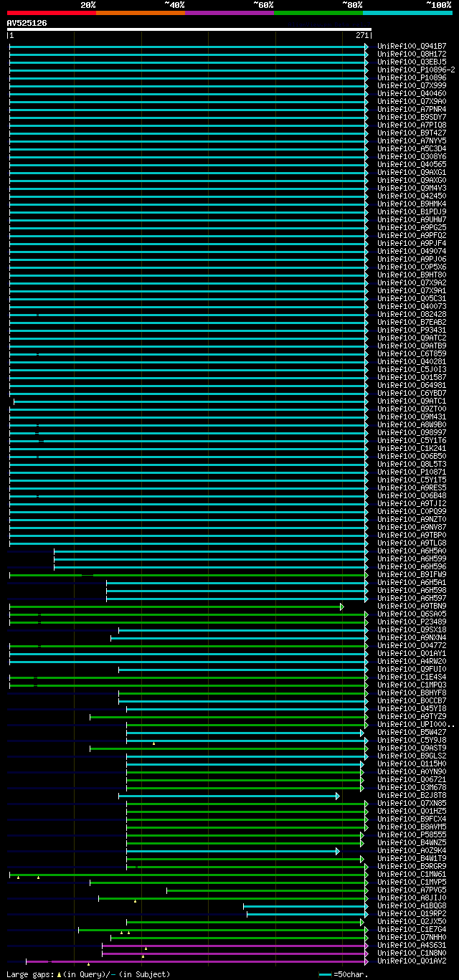Click the UniRef100_A7PNR4 entry
Image resolution: width=459 pixels, height=980 pixels.
pos(412,109)
